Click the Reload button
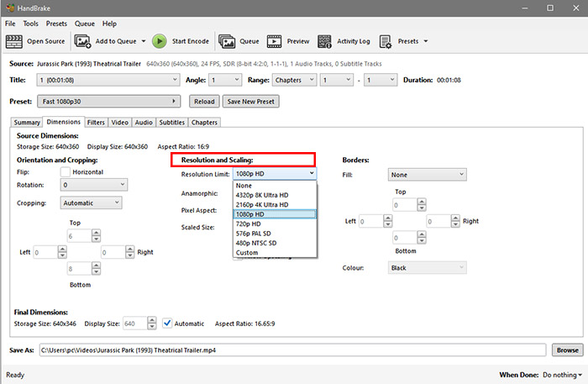 coord(204,101)
